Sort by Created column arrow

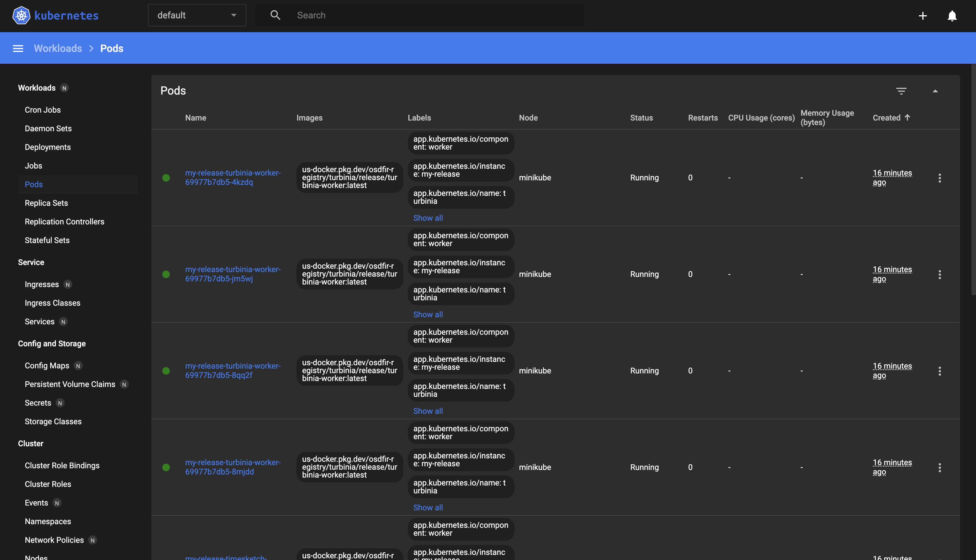click(907, 117)
